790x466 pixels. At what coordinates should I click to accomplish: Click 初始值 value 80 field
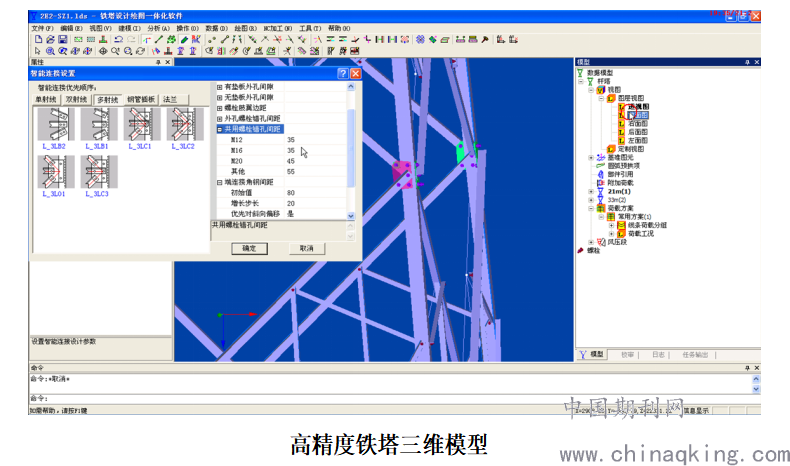[x=315, y=193]
